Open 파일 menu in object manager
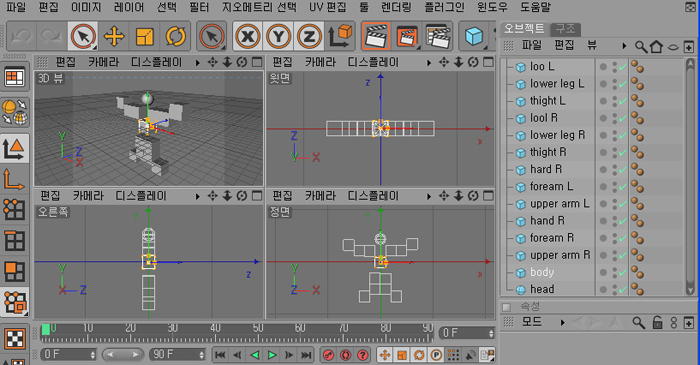This screenshot has height=365, width=700. (532, 46)
